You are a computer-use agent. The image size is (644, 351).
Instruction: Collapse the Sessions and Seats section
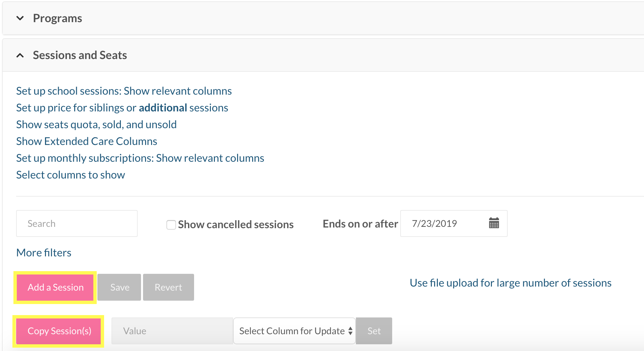20,55
